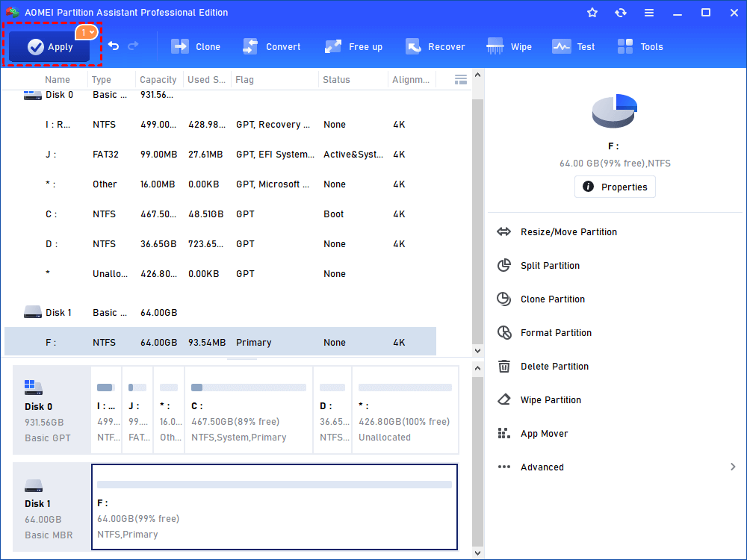The width and height of the screenshot is (747, 560).
Task: Select the 16.00MB Other partition row
Action: pyautogui.click(x=220, y=184)
